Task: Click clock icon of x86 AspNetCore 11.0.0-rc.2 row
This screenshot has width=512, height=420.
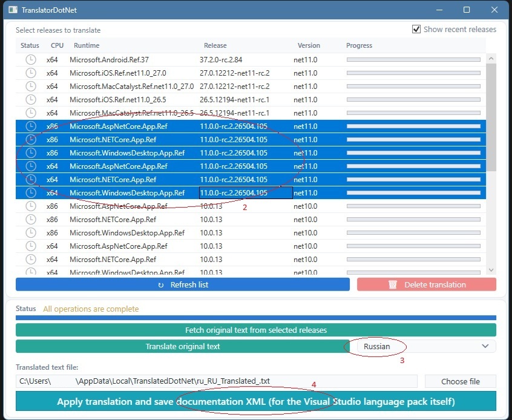Action: pyautogui.click(x=31, y=126)
